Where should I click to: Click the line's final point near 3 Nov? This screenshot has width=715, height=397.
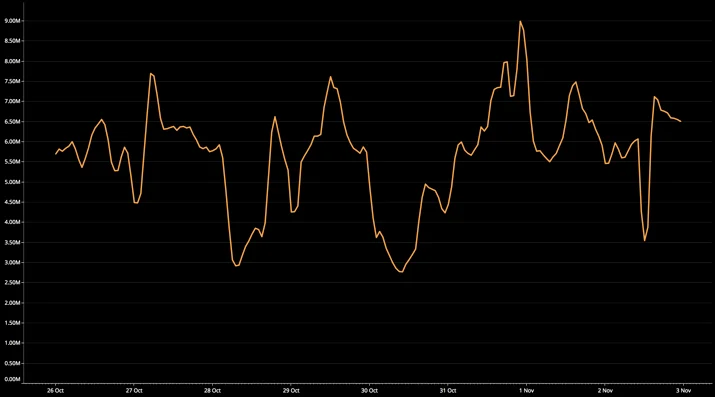click(x=680, y=121)
